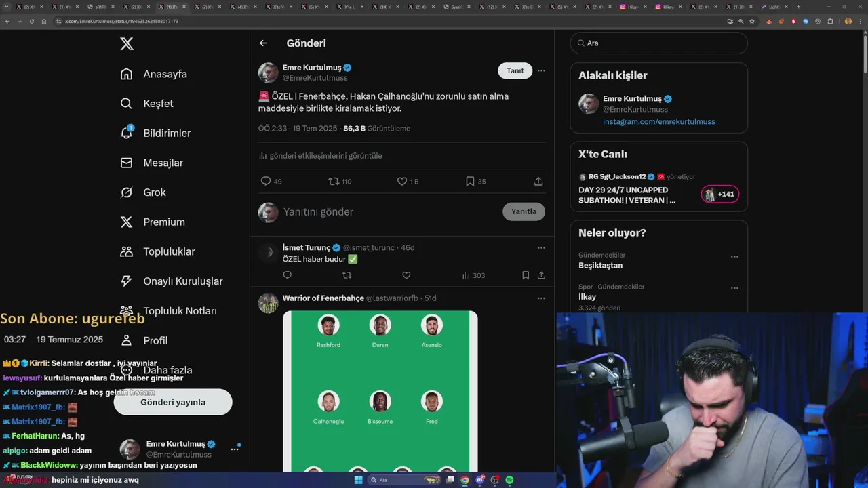
Task: Switch to the Light tab
Action: (774, 7)
